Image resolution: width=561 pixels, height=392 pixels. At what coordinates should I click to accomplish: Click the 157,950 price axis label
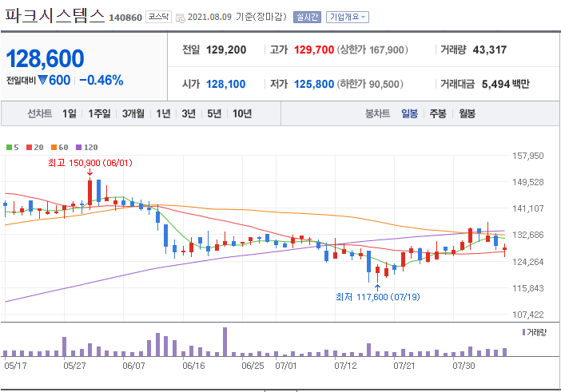point(528,156)
